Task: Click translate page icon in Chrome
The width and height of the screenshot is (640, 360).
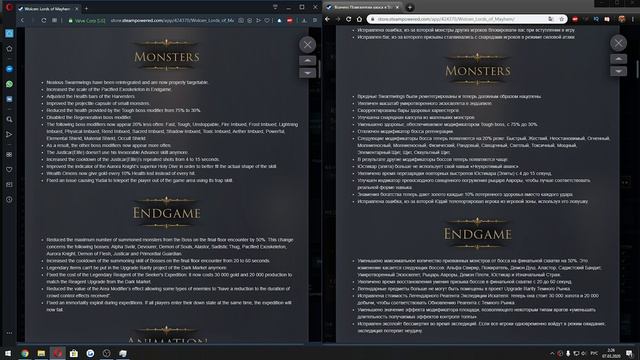Action: point(550,19)
